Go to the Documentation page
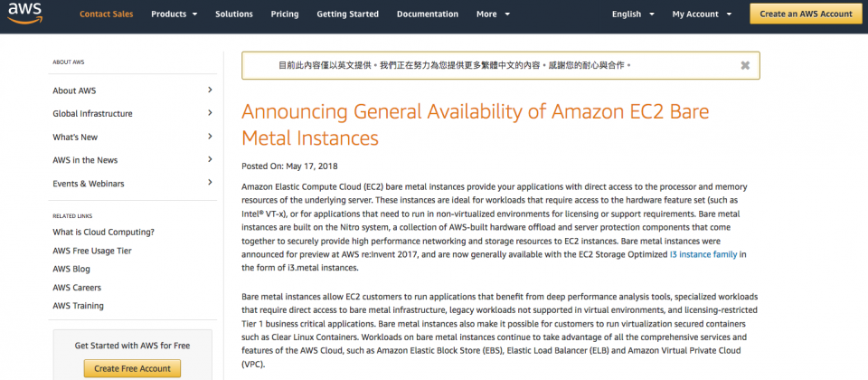 tap(428, 14)
